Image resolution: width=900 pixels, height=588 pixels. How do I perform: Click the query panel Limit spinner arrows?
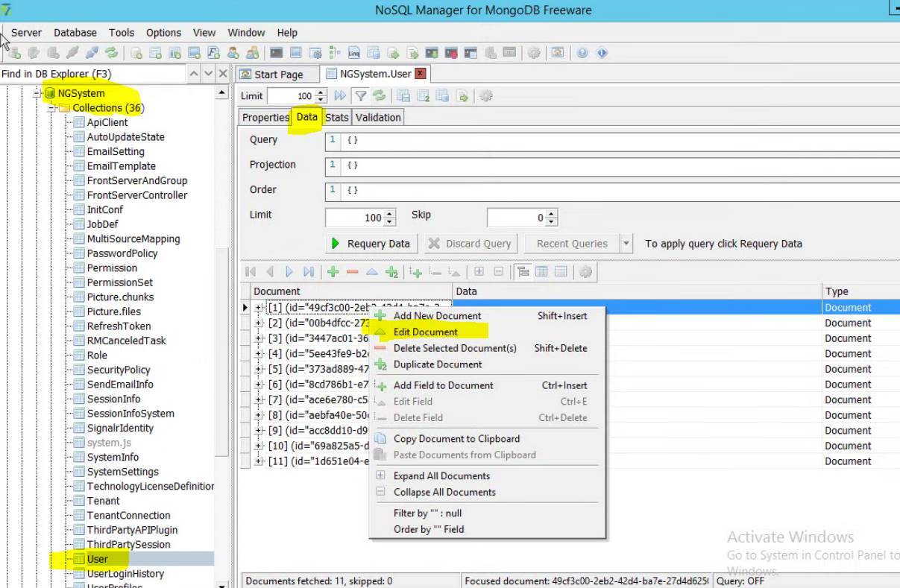click(x=389, y=218)
